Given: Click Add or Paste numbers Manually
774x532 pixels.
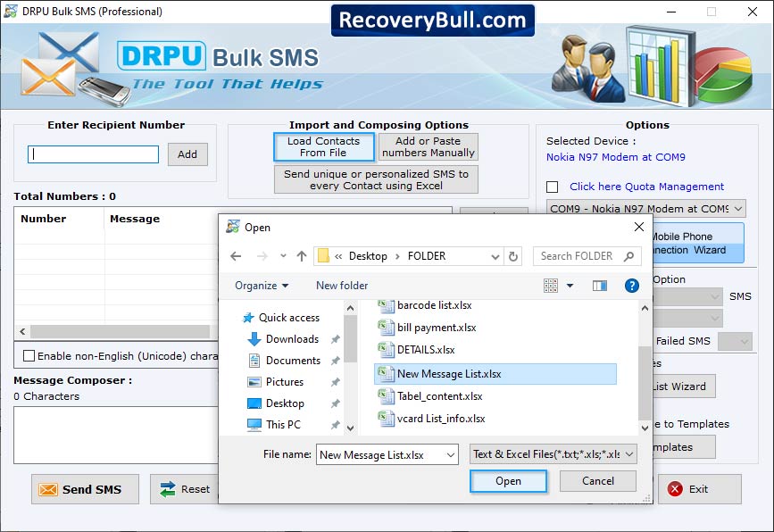Looking at the screenshot, I should (x=428, y=147).
